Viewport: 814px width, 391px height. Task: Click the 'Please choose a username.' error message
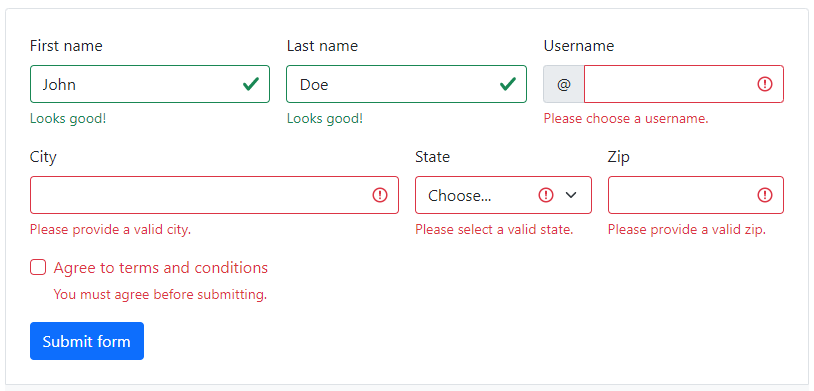(626, 118)
